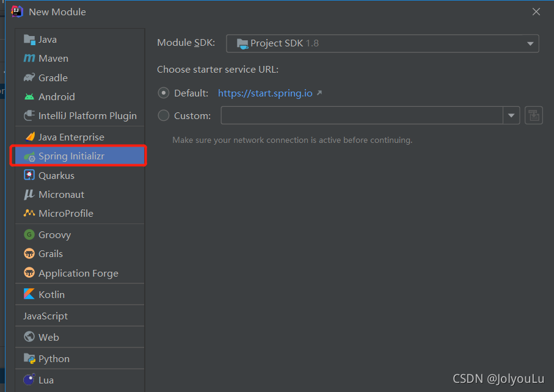Click the icon button right of Custom URL field
This screenshot has width=554, height=392.
[x=533, y=115]
